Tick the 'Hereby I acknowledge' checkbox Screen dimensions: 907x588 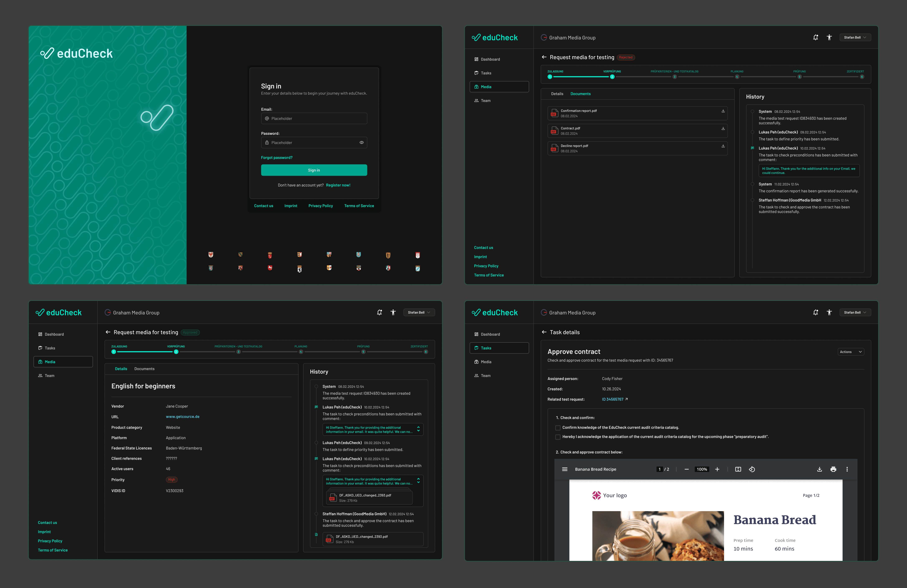[558, 437]
